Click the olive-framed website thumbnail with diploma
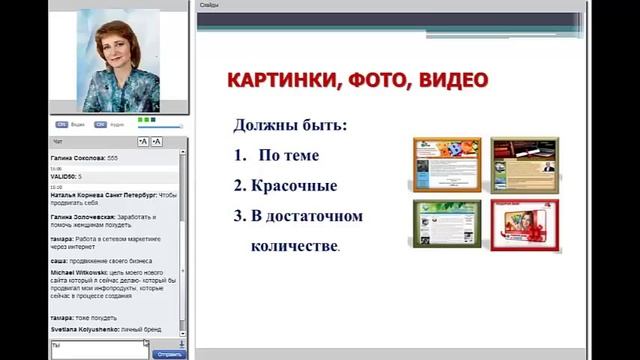Screen dimensions: 640x360 524,165
